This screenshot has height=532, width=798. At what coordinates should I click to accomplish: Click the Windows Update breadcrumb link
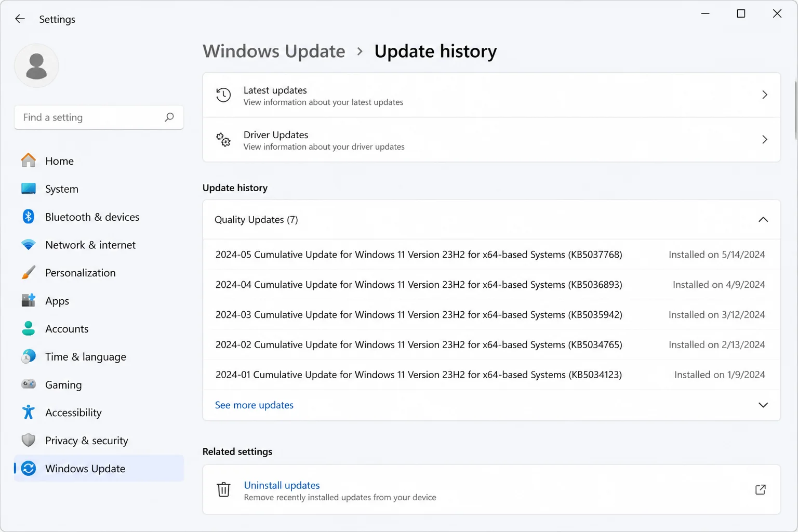click(x=274, y=51)
